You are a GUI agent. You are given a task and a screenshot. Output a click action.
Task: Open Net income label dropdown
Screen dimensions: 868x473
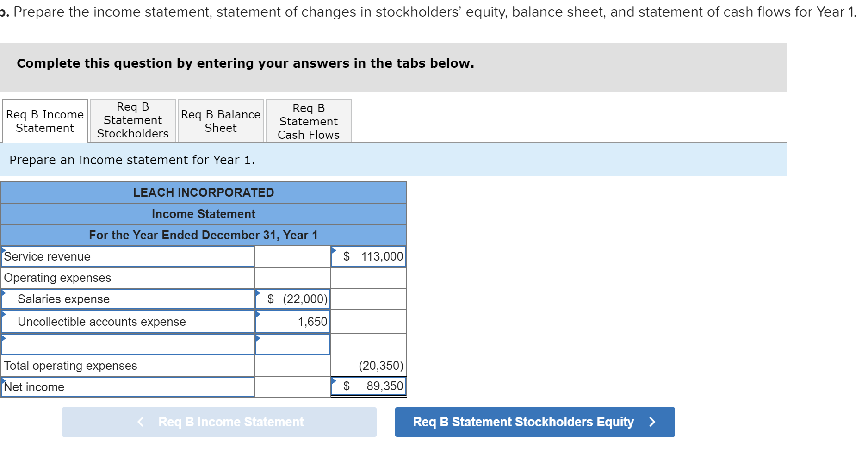[128, 387]
